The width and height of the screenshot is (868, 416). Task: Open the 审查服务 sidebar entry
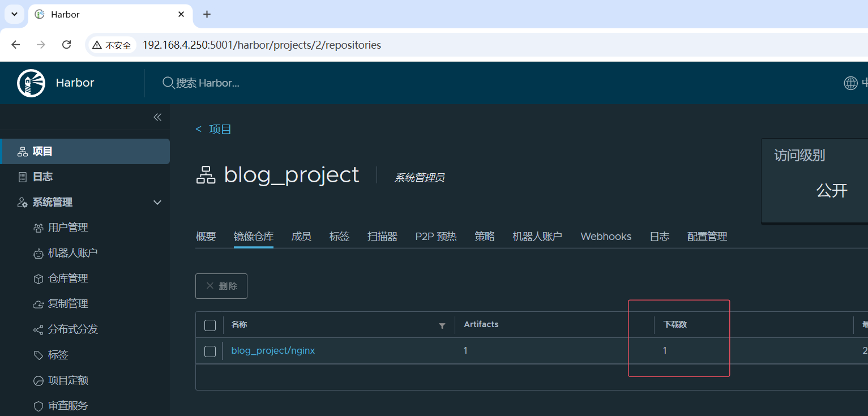coord(68,405)
